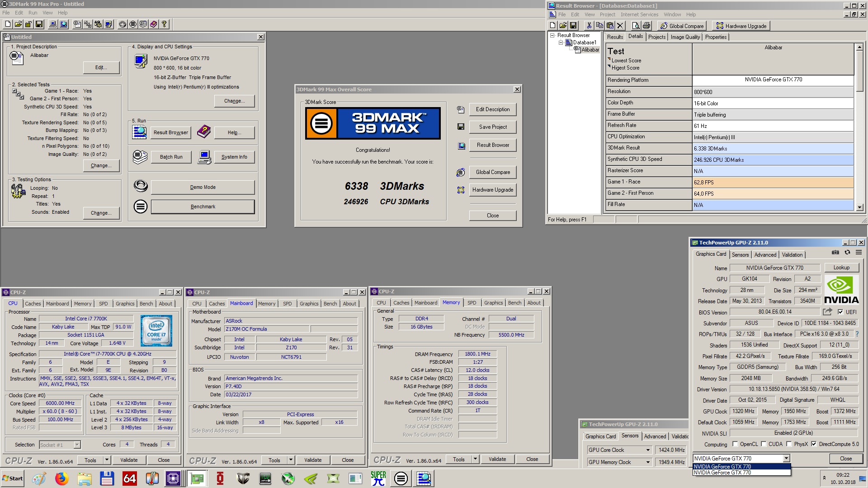Click scroll-up arrow in Result Browser details
The width and height of the screenshot is (868, 488).
point(859,47)
